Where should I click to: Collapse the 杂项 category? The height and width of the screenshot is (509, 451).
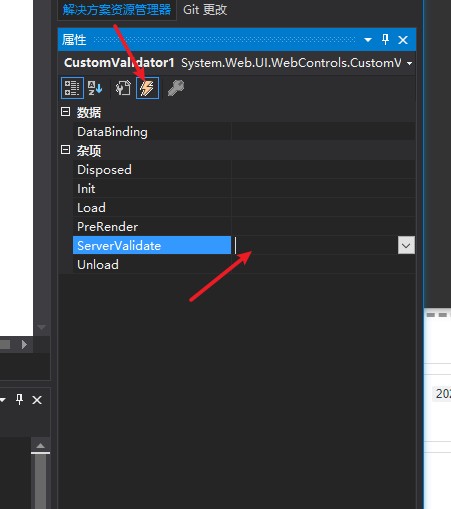pos(66,150)
